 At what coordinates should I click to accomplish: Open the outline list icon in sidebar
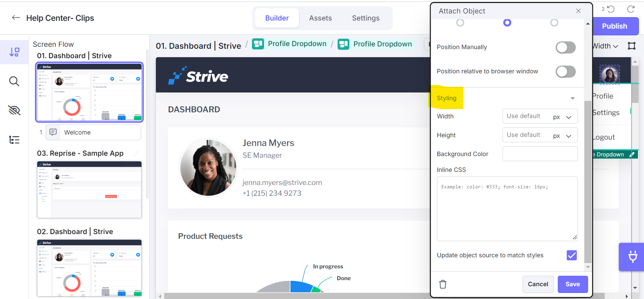coord(14,140)
